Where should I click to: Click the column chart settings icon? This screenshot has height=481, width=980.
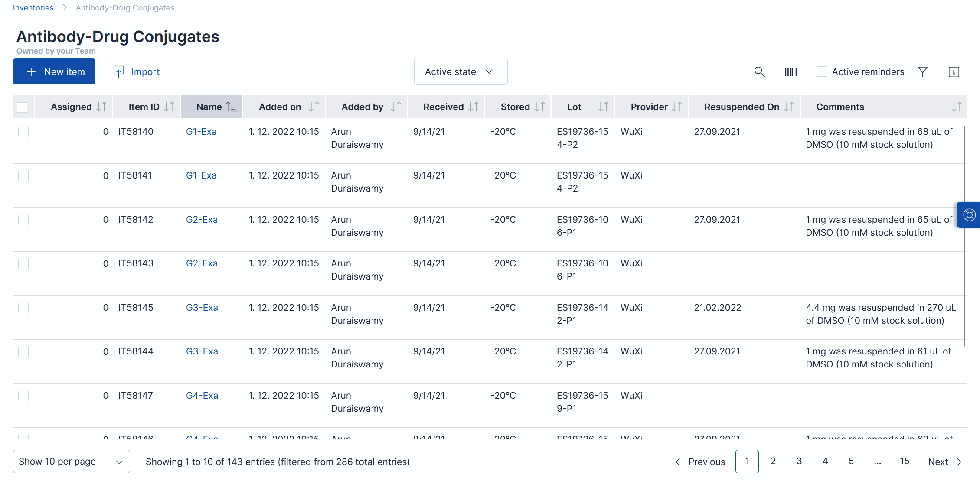pyautogui.click(x=954, y=72)
